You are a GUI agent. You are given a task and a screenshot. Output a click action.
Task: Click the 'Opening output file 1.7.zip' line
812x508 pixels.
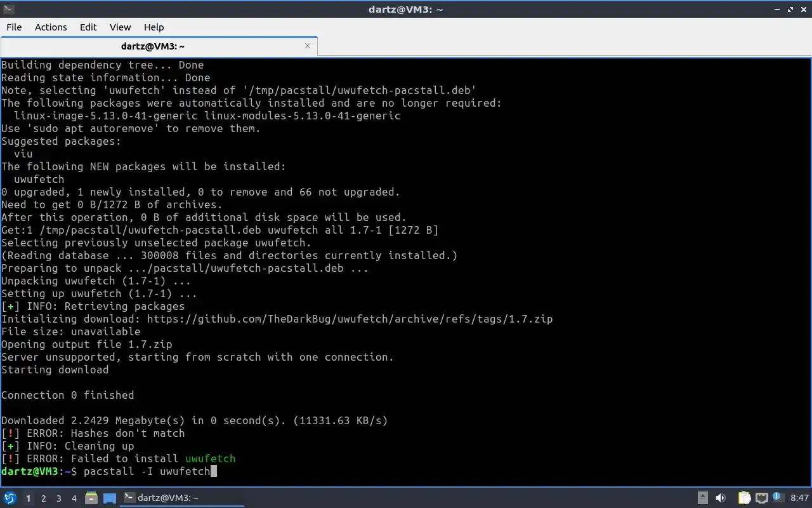click(87, 344)
